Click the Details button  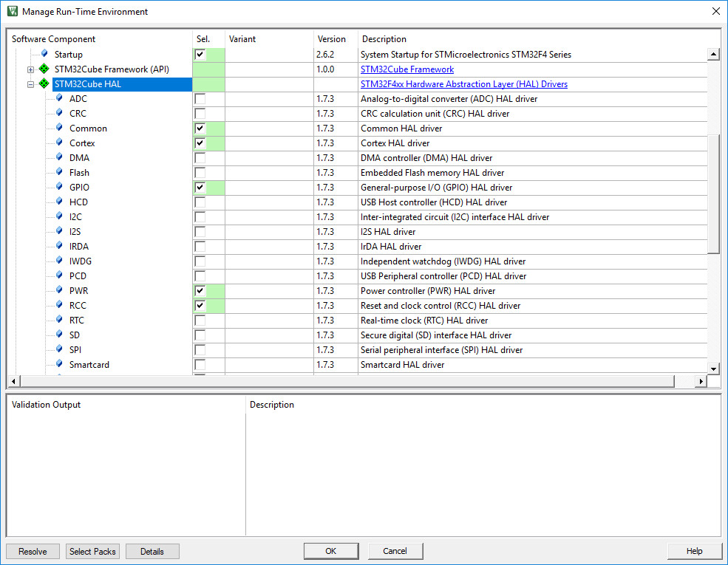152,551
